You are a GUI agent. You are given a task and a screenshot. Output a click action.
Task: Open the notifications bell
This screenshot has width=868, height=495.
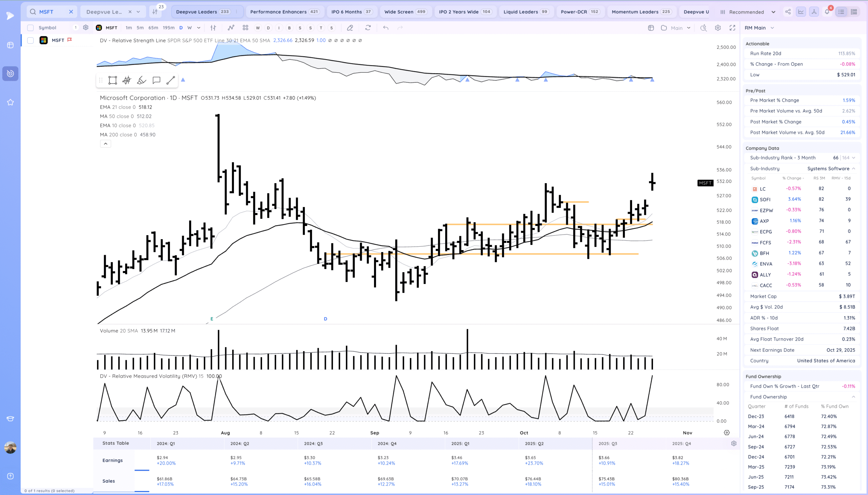click(x=827, y=12)
